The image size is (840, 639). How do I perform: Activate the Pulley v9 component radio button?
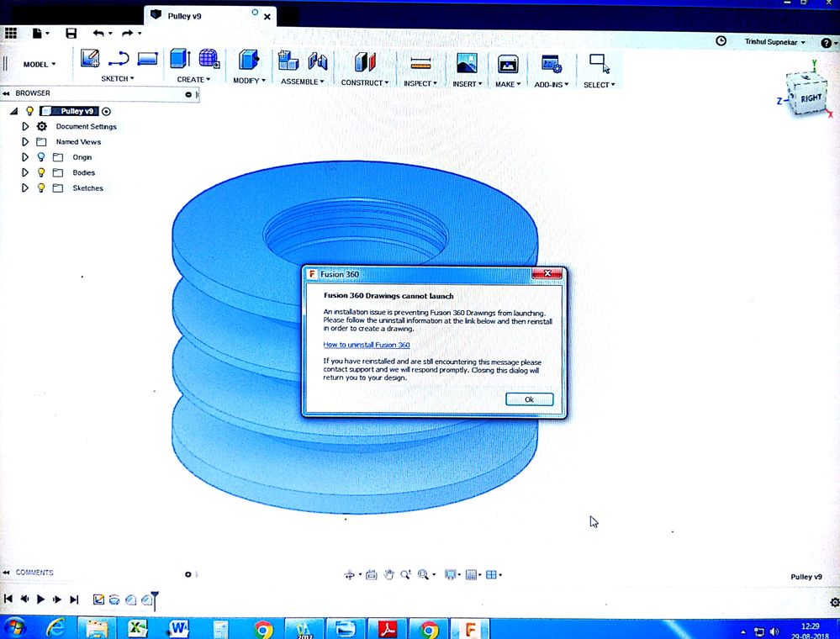[x=106, y=112]
